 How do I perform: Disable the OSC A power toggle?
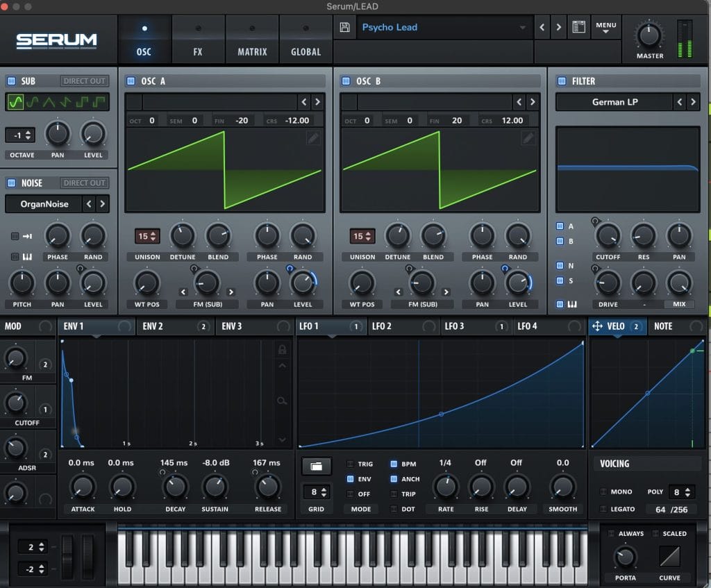tap(131, 81)
